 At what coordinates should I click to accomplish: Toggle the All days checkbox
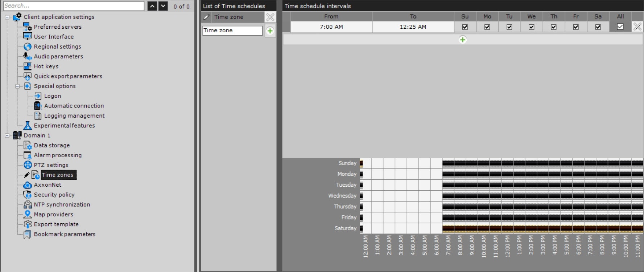click(x=620, y=27)
